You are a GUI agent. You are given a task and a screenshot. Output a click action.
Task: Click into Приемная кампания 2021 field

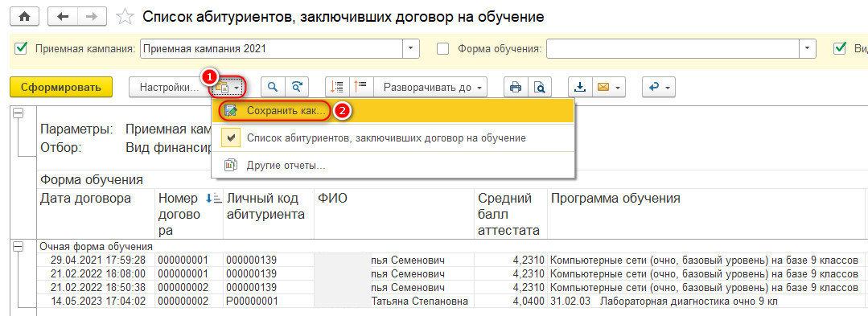tap(270, 48)
